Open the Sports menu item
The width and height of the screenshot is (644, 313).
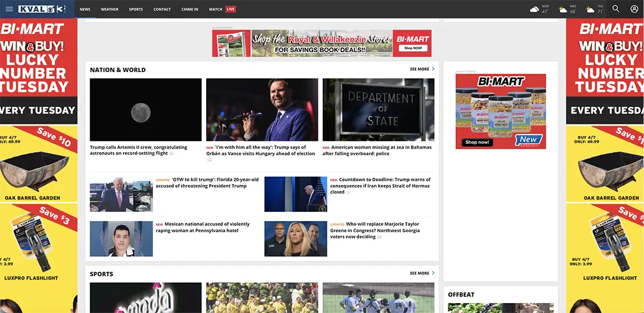click(x=136, y=9)
